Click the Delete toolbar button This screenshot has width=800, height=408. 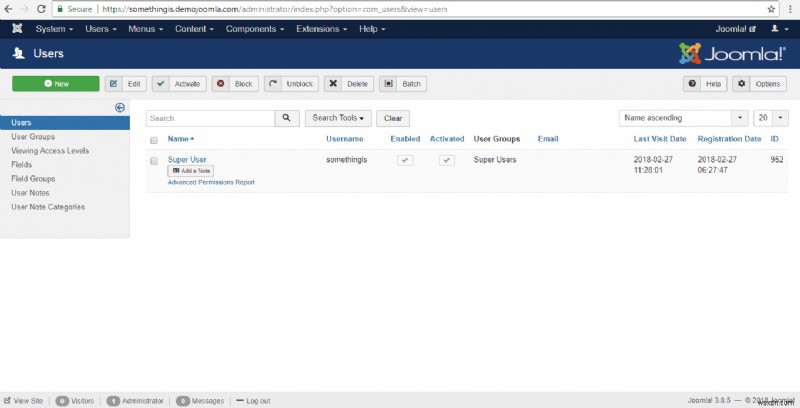pos(349,84)
